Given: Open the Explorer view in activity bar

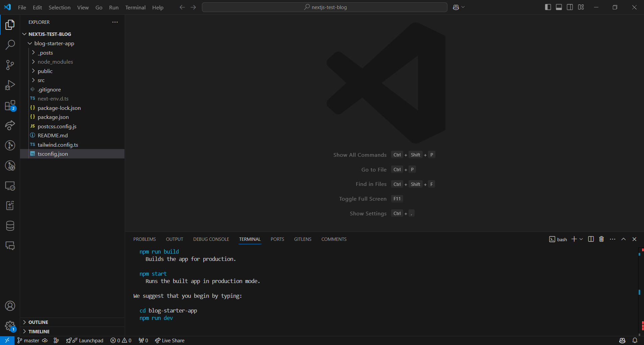Looking at the screenshot, I should 10,25.
